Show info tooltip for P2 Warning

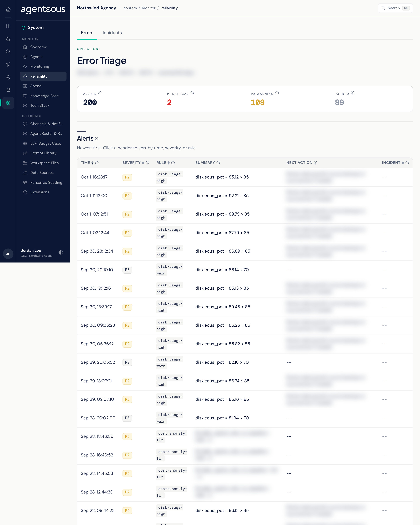tap(277, 93)
